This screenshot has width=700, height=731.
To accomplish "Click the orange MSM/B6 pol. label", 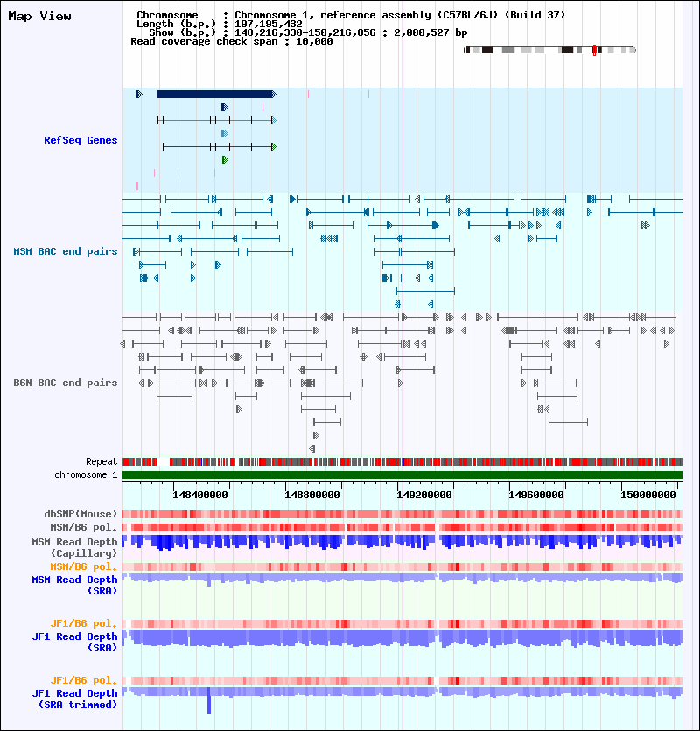I will [x=84, y=567].
